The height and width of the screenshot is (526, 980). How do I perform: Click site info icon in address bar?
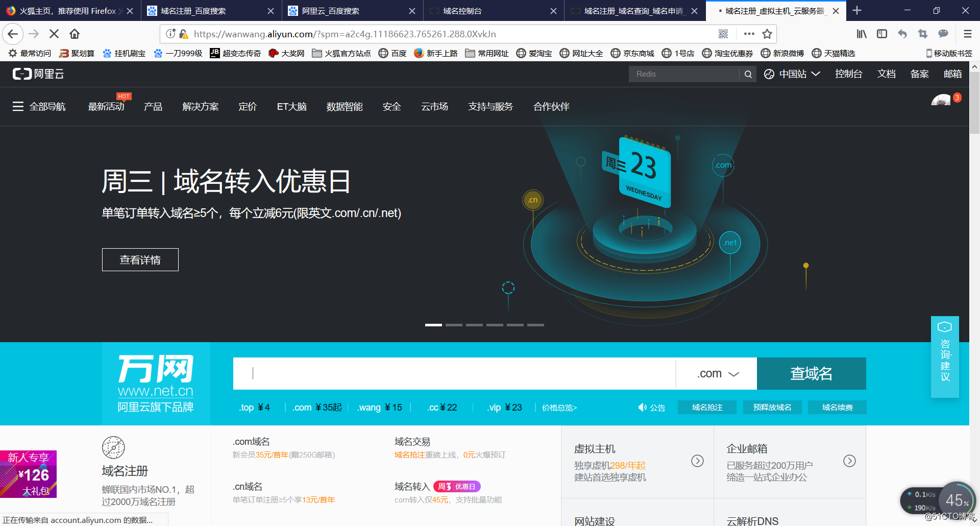click(170, 34)
